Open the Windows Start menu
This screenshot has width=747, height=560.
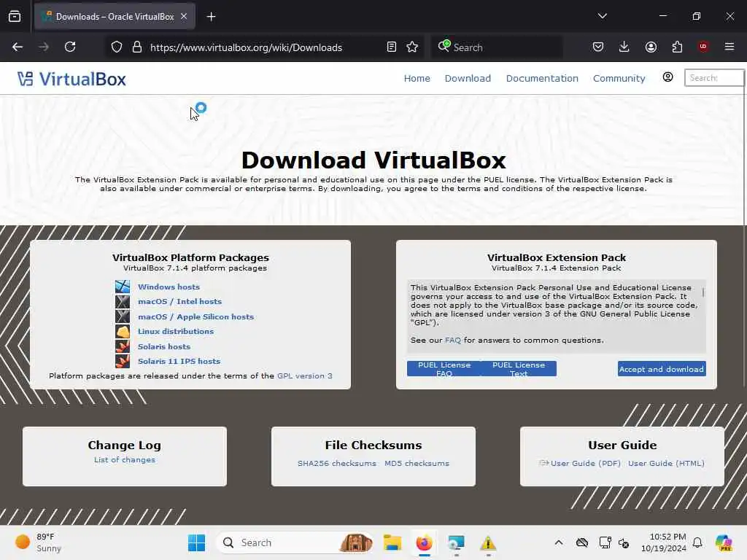tap(196, 542)
